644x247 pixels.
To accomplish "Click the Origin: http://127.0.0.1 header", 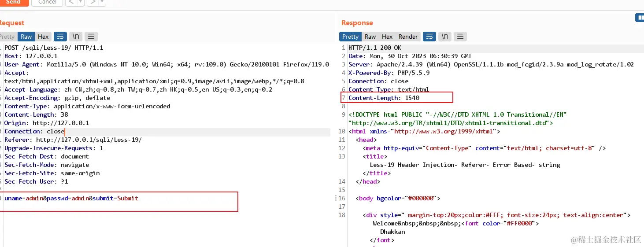I will click(47, 123).
